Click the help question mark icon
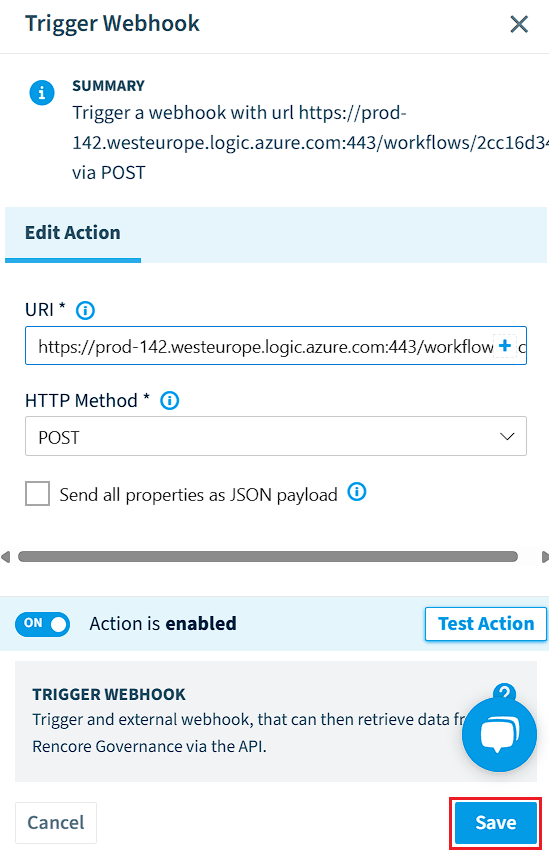Screen dimensions: 549x850 505,691
